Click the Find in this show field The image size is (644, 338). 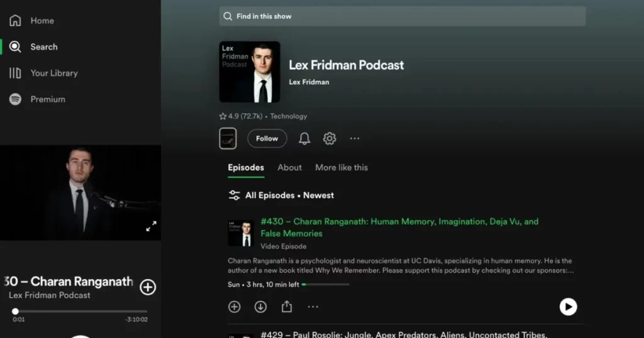click(x=402, y=16)
